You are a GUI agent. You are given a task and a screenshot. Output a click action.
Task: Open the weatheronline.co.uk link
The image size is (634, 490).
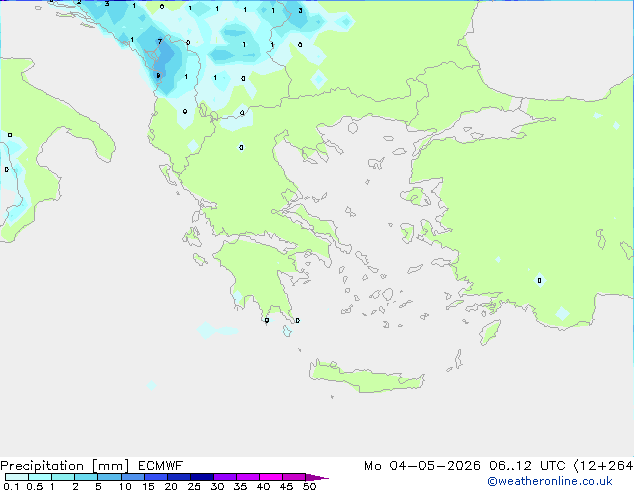(x=549, y=481)
